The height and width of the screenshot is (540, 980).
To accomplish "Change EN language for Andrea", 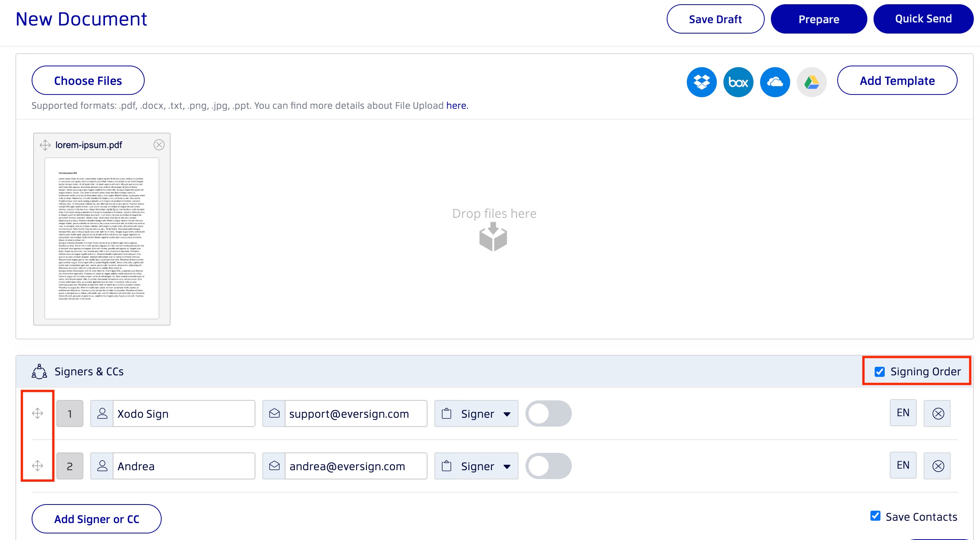I will 903,465.
